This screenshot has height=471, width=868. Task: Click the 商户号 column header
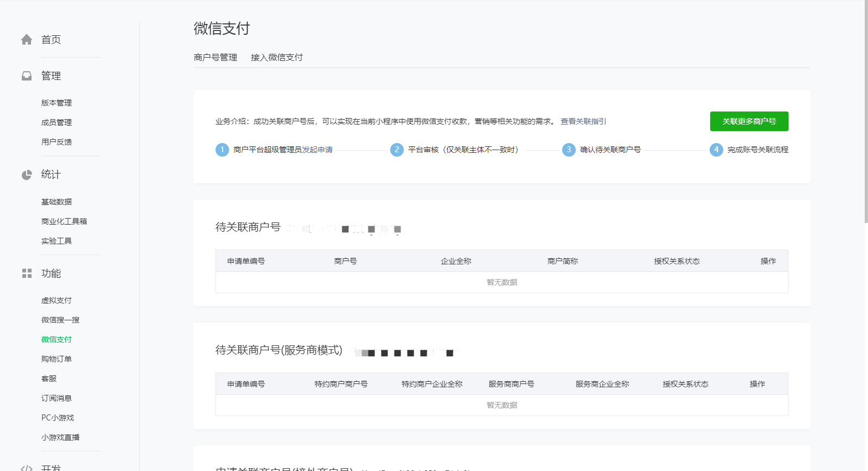346,261
